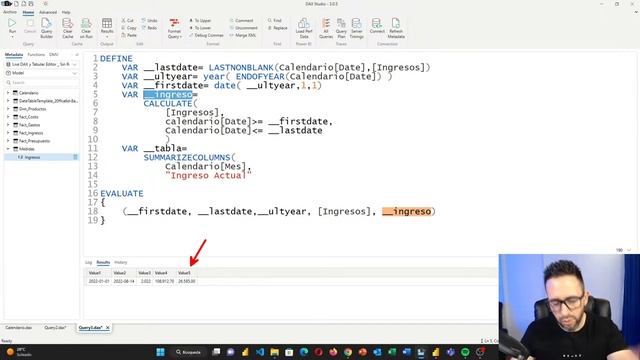
Task: Expand the Fact_Gastos table
Action: pyautogui.click(x=8, y=125)
